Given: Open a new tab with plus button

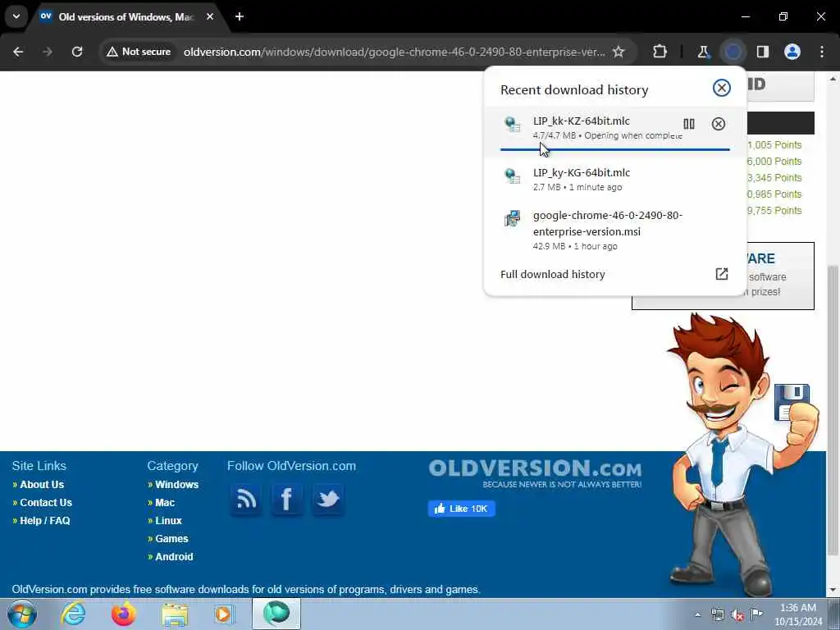Looking at the screenshot, I should [240, 16].
